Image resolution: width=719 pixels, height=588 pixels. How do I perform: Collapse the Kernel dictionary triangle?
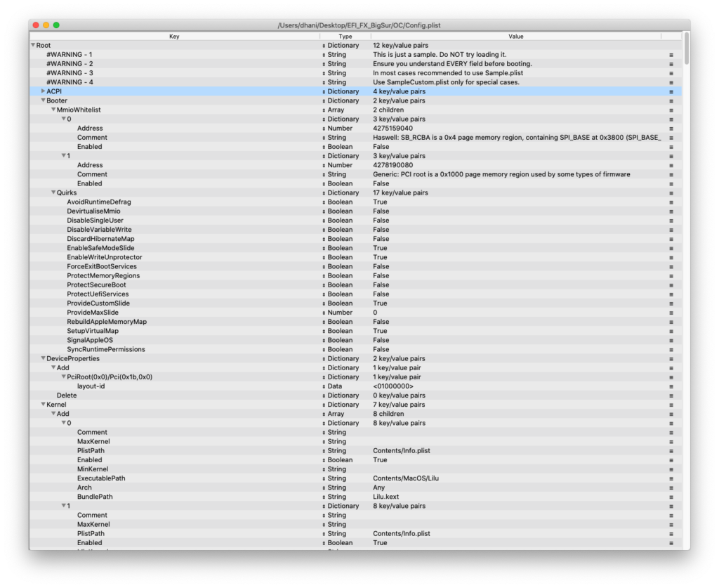43,405
